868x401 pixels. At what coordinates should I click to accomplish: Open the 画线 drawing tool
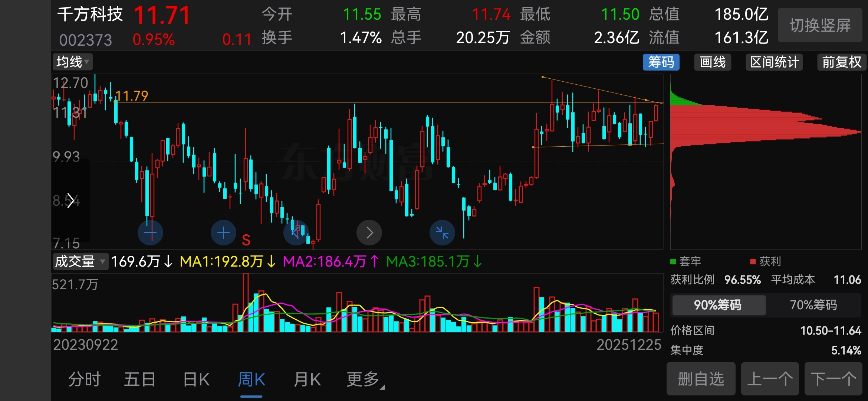[712, 62]
